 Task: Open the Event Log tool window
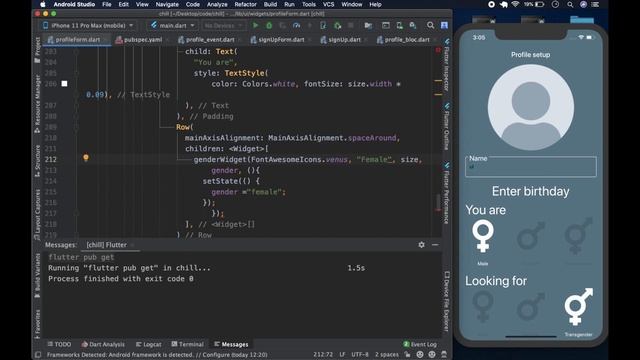click(x=420, y=344)
